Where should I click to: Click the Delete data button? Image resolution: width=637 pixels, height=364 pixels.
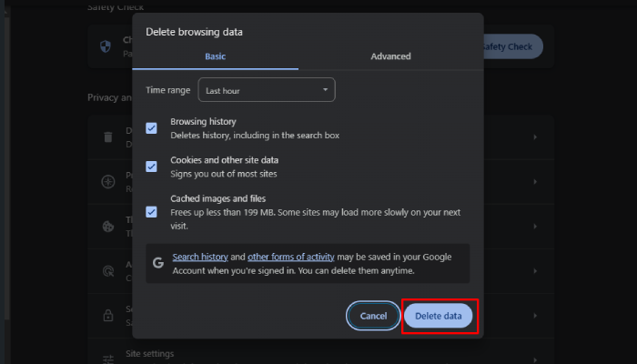(x=439, y=316)
